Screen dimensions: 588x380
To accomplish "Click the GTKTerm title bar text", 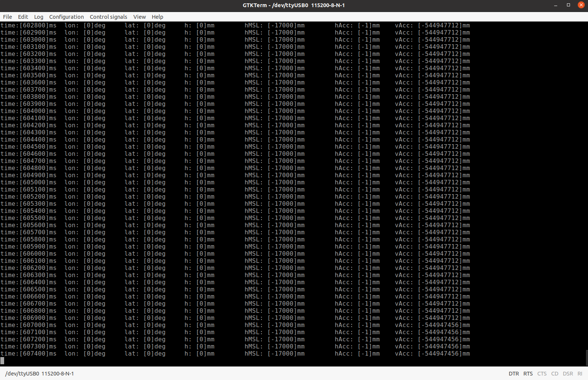I will click(294, 5).
